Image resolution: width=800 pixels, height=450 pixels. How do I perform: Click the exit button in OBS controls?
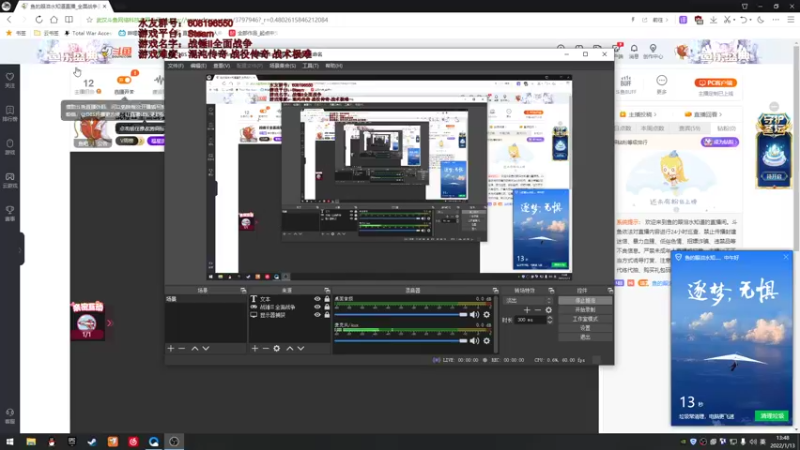click(585, 337)
